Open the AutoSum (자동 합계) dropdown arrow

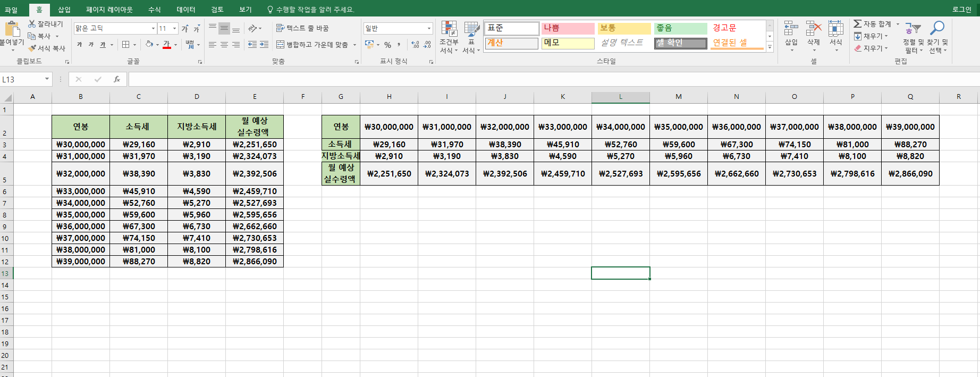click(898, 24)
